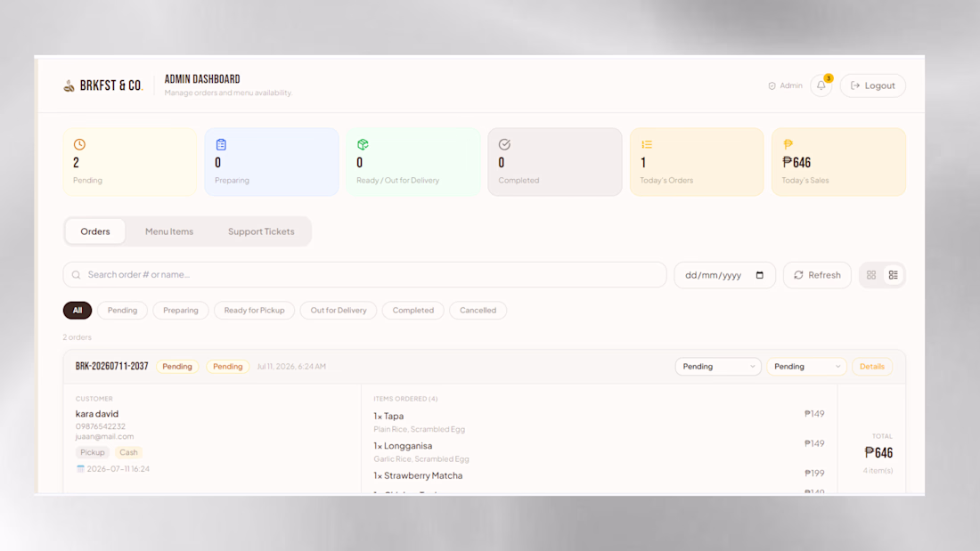The image size is (980, 551).
Task: Open the Today's Orders stat card
Action: 697,162
